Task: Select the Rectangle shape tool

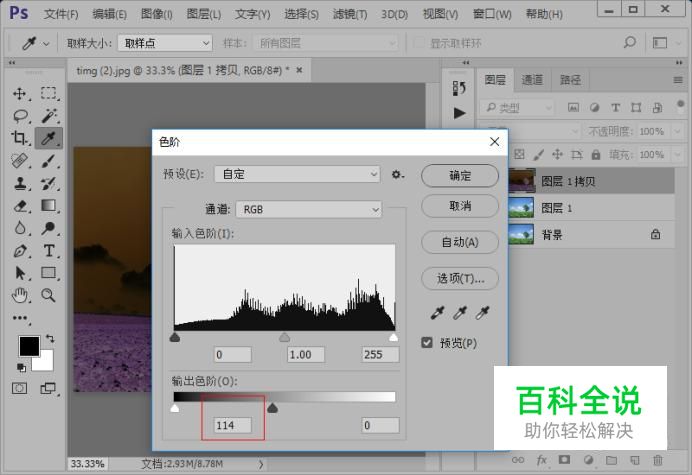Action: click(x=49, y=273)
